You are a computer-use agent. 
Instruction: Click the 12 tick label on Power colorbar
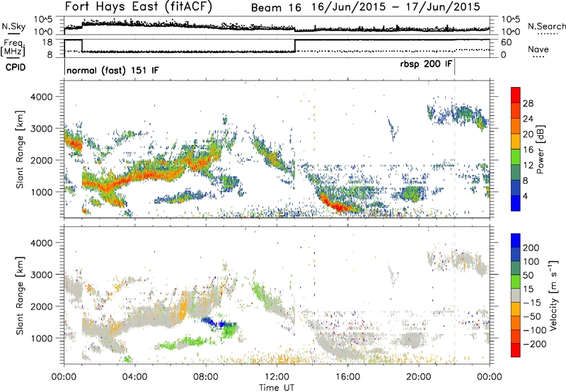click(529, 166)
